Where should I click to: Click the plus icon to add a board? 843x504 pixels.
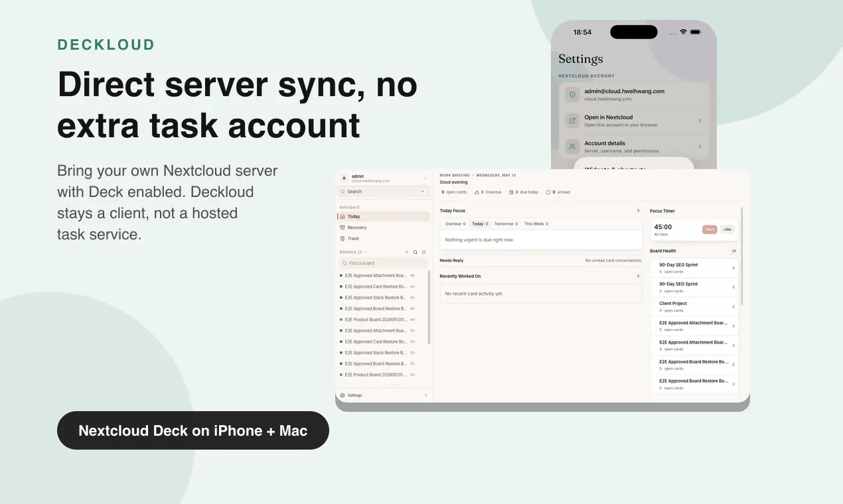tap(407, 252)
